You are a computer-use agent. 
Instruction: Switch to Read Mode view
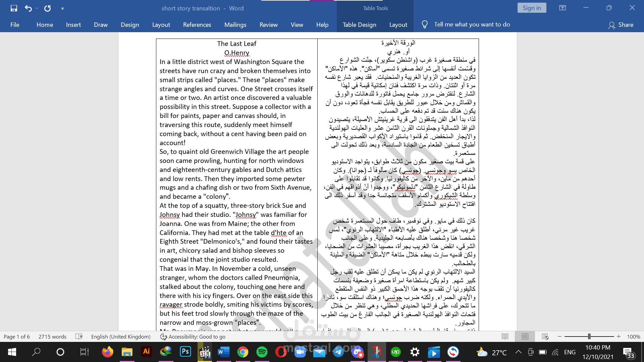[x=505, y=337]
